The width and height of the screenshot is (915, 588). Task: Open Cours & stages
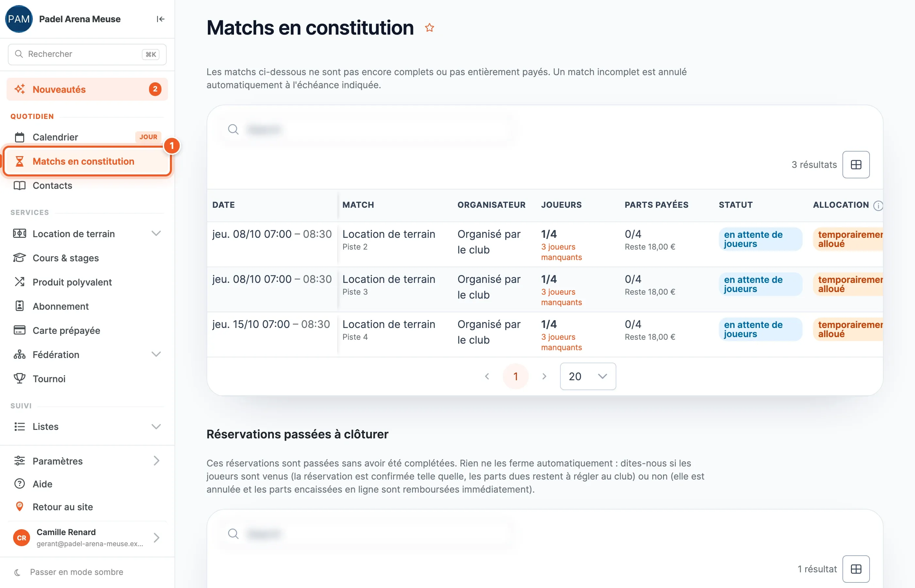(87, 258)
